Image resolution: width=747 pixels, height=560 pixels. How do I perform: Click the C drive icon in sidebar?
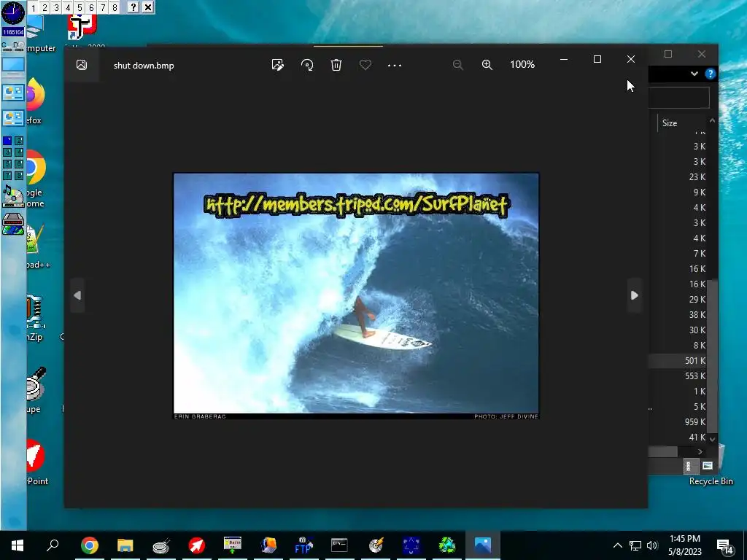pos(6,46)
